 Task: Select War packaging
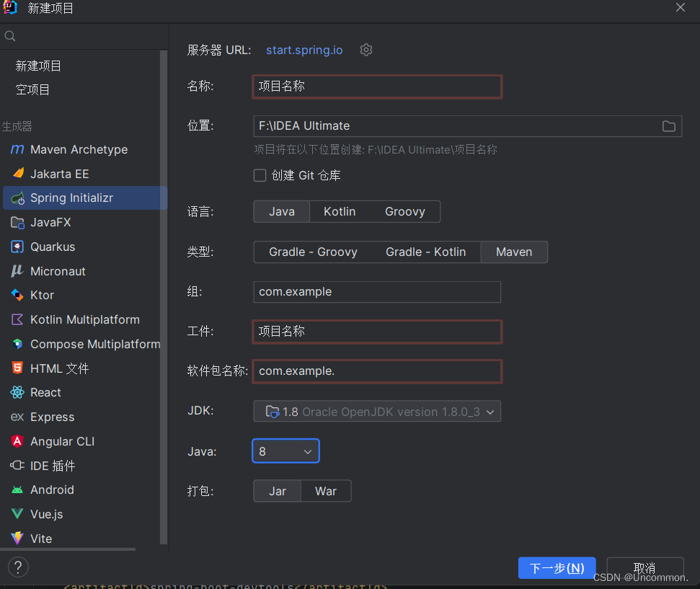click(326, 491)
